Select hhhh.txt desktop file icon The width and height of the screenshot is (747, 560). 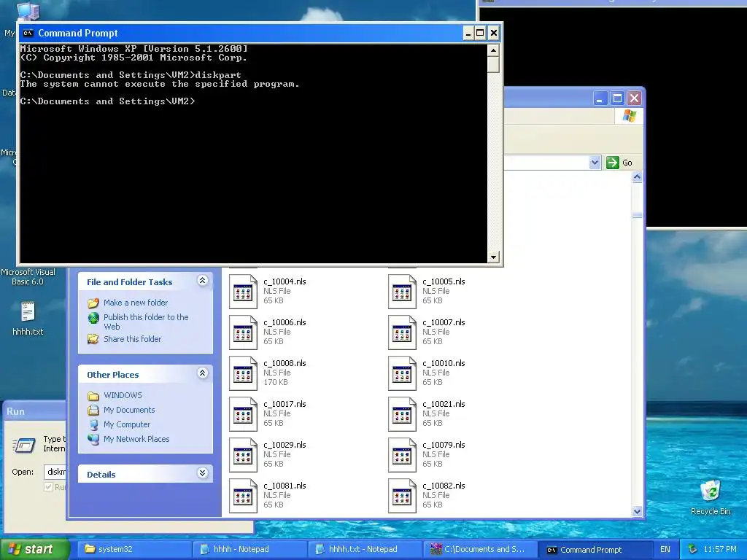coord(28,312)
